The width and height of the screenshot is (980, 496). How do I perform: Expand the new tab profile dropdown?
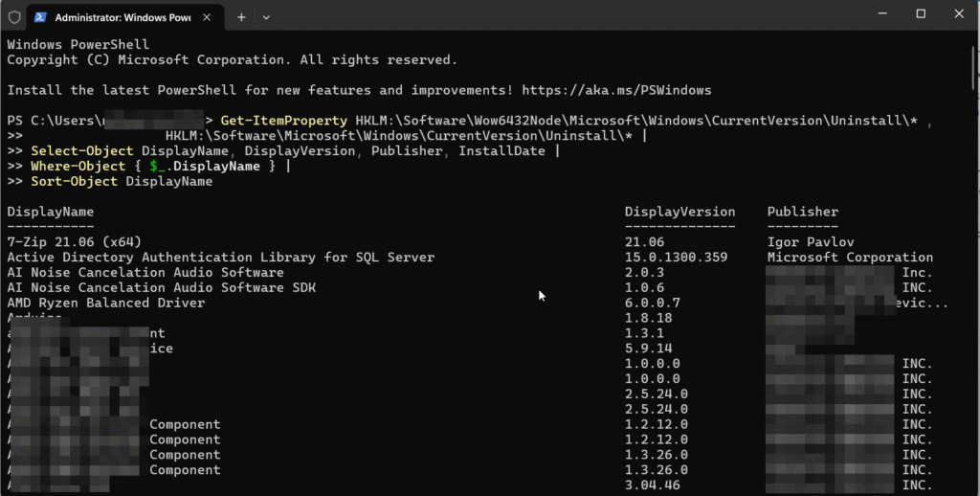pos(266,17)
